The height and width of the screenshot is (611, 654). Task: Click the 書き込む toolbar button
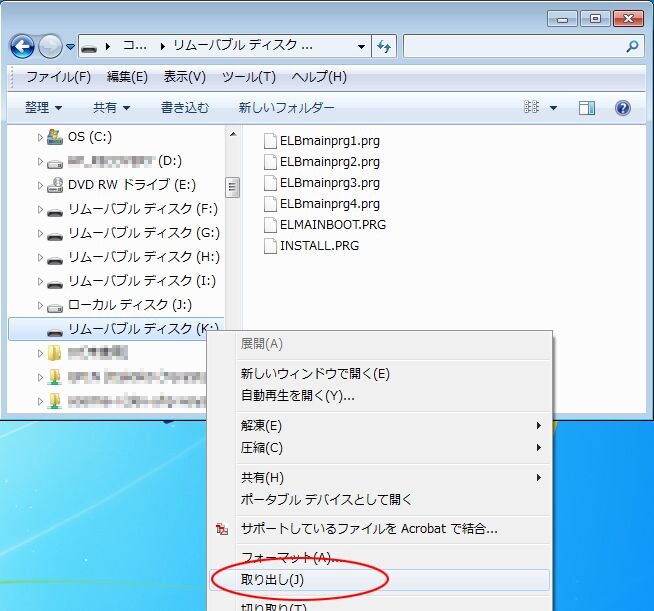(x=185, y=108)
